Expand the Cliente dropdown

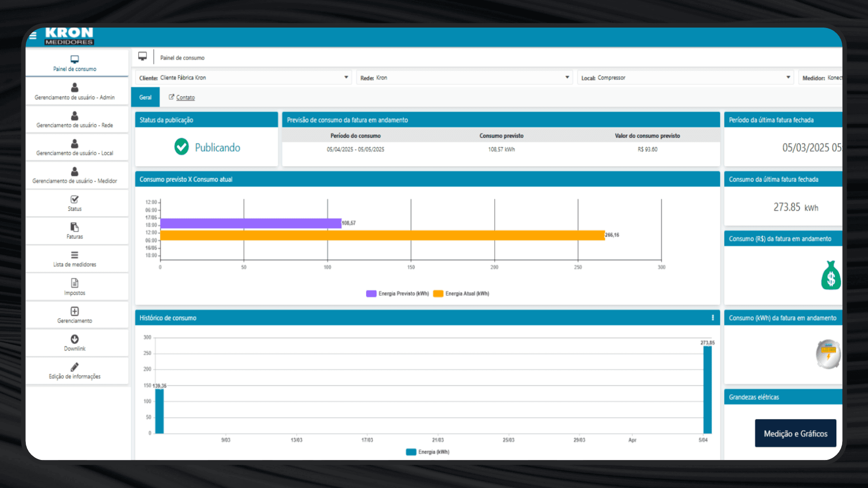coord(346,78)
